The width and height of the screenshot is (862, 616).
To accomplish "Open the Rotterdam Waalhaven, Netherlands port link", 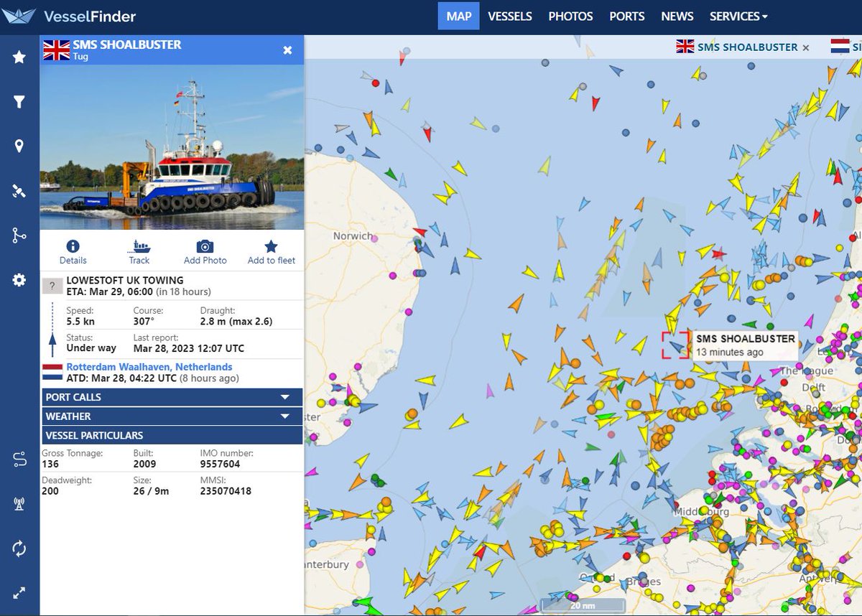I will [149, 367].
